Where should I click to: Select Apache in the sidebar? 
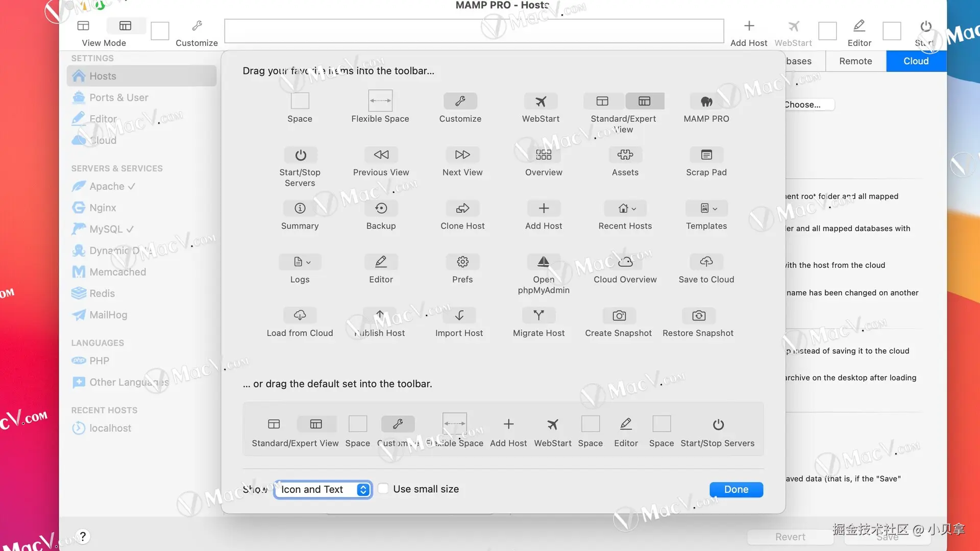click(107, 186)
